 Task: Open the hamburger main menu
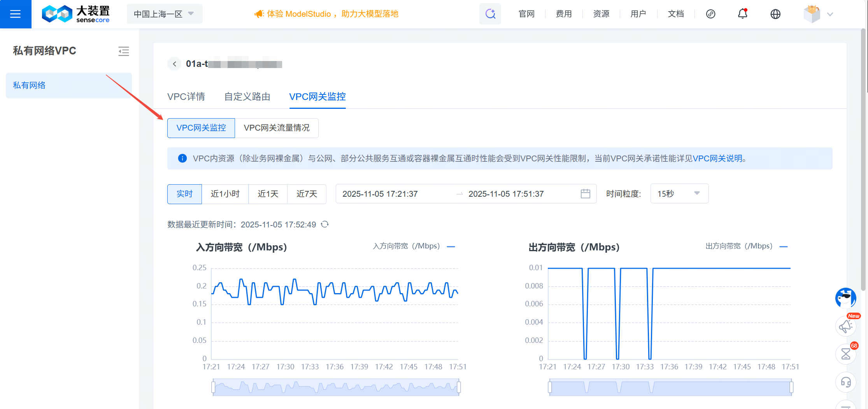[15, 14]
